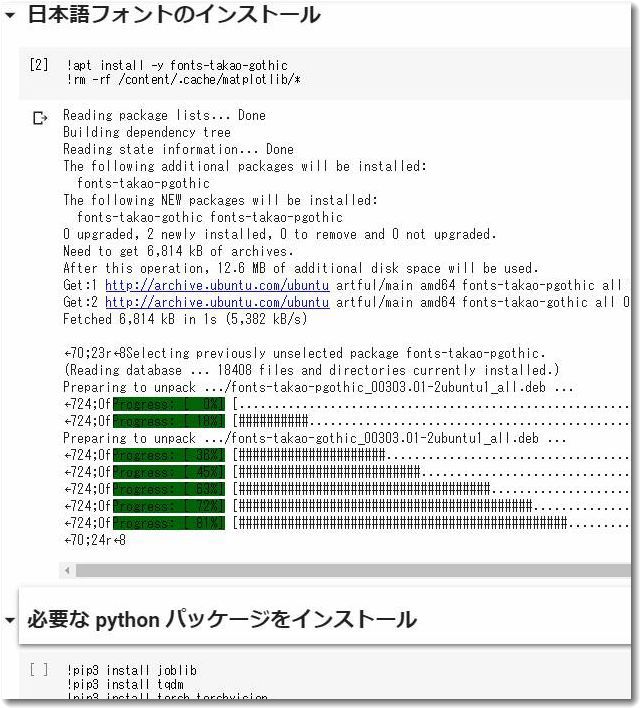
Task: Place cursor in the apt install fonts-takao-gothic line
Action: [x=177, y=65]
